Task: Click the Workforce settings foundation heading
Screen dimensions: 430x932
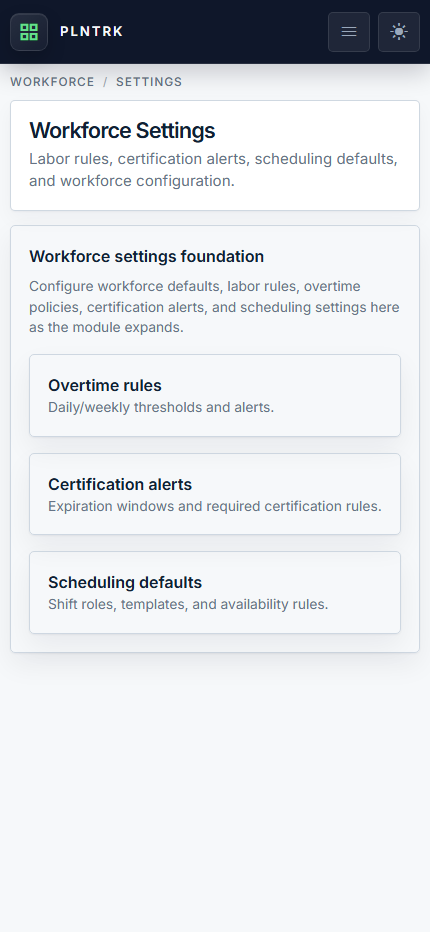Action: tap(146, 257)
